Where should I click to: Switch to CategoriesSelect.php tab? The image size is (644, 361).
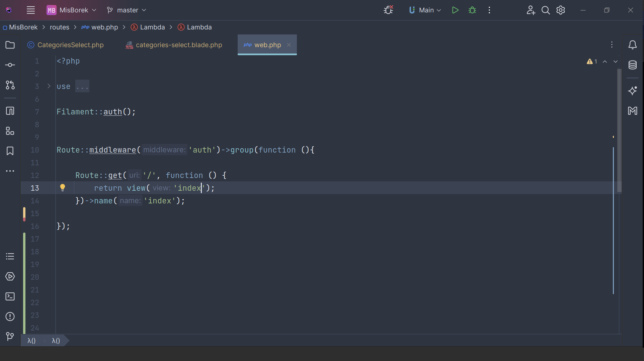(x=66, y=45)
